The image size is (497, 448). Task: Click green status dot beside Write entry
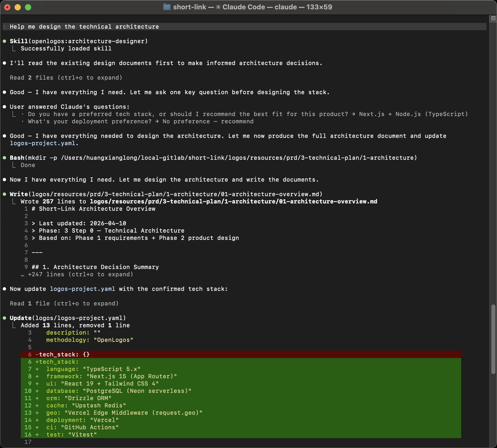click(x=4, y=194)
